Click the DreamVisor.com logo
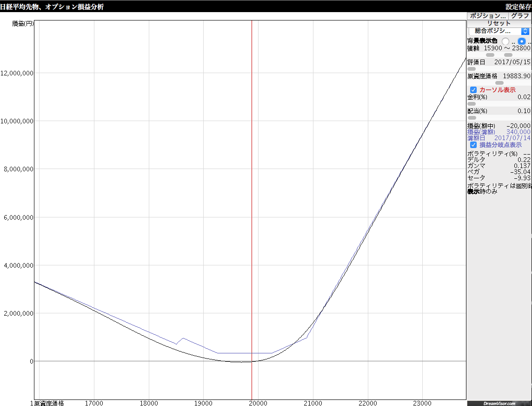This screenshot has width=532, height=406. tap(499, 403)
